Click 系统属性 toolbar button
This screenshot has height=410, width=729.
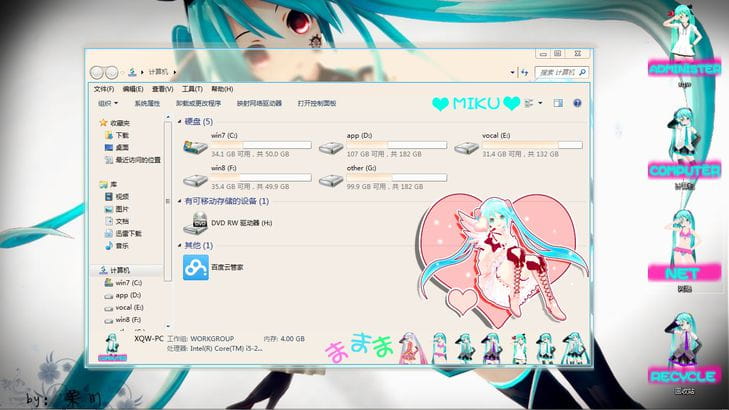tap(147, 103)
